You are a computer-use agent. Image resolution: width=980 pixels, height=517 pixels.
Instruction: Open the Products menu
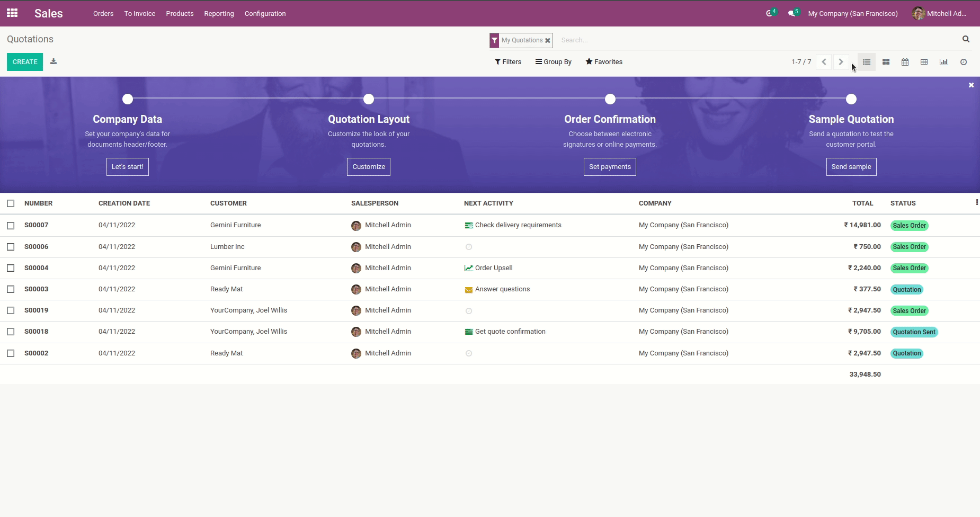tap(180, 13)
